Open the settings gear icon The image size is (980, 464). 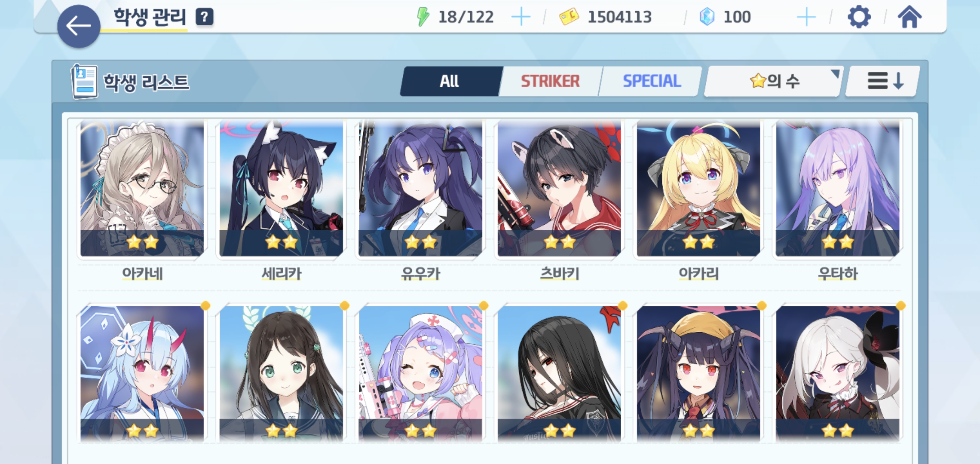point(859,17)
